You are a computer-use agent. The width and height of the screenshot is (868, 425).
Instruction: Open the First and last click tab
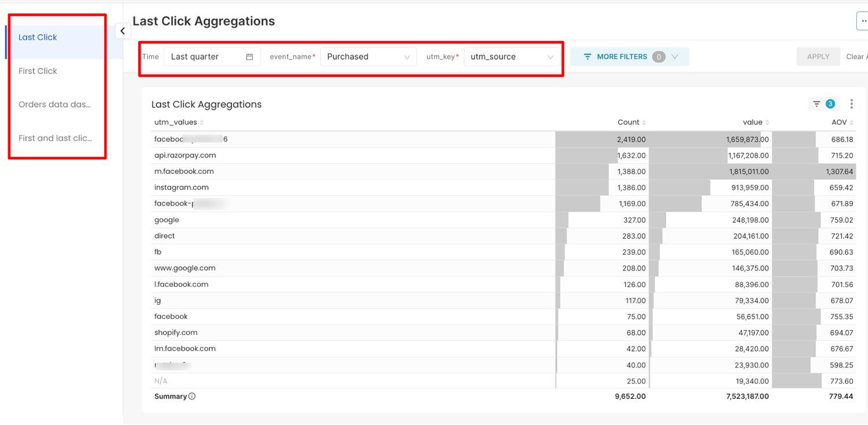[55, 138]
